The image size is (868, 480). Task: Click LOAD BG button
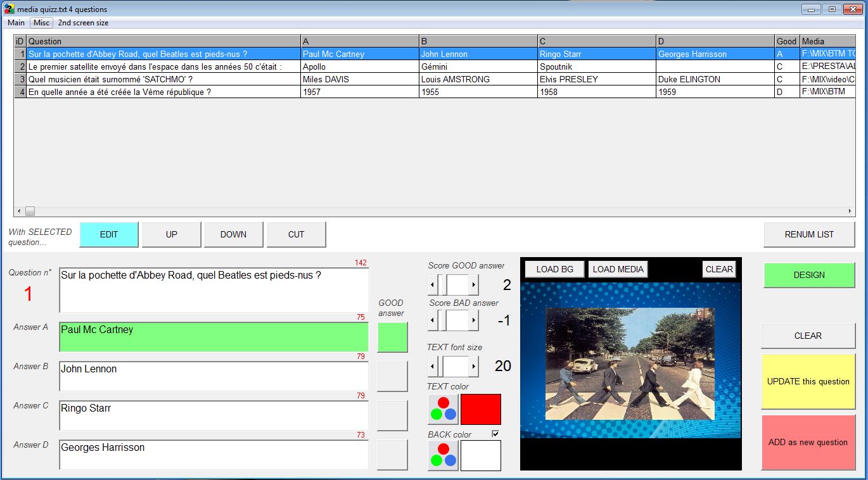tap(555, 269)
